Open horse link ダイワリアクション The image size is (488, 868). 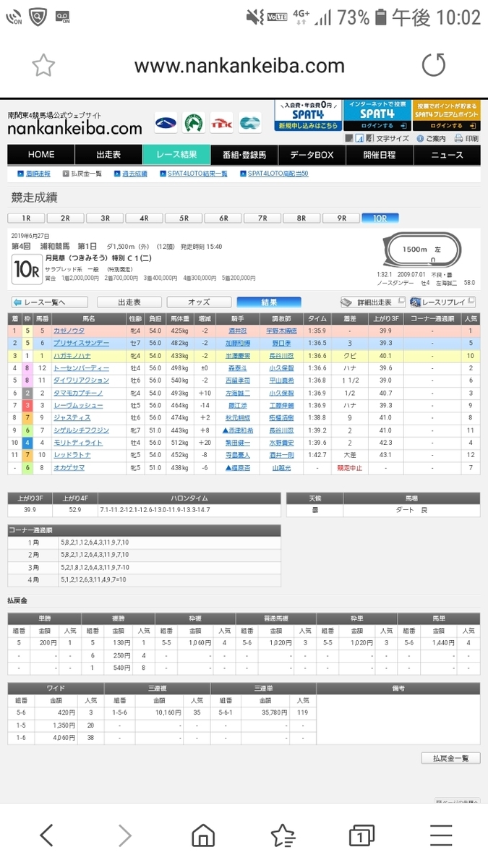click(81, 380)
